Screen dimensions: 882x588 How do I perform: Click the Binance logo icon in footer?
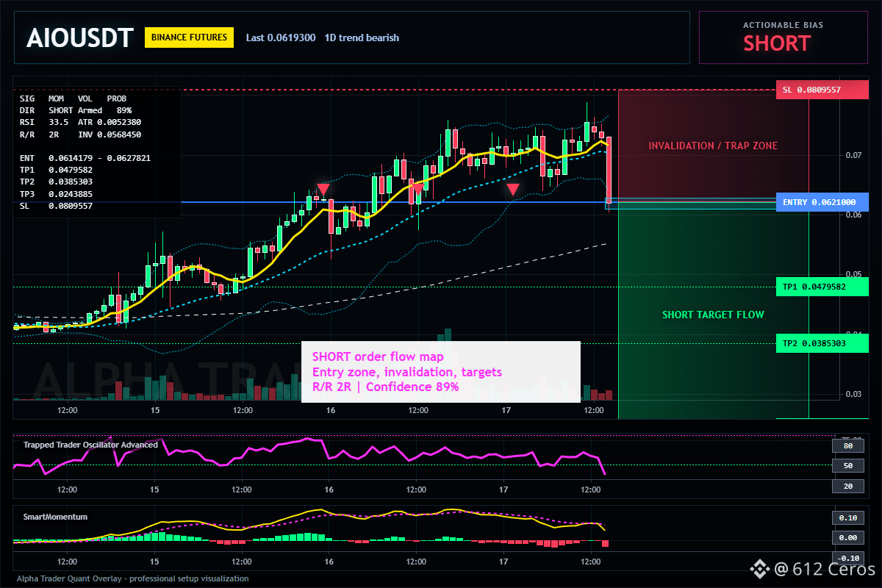click(x=759, y=568)
